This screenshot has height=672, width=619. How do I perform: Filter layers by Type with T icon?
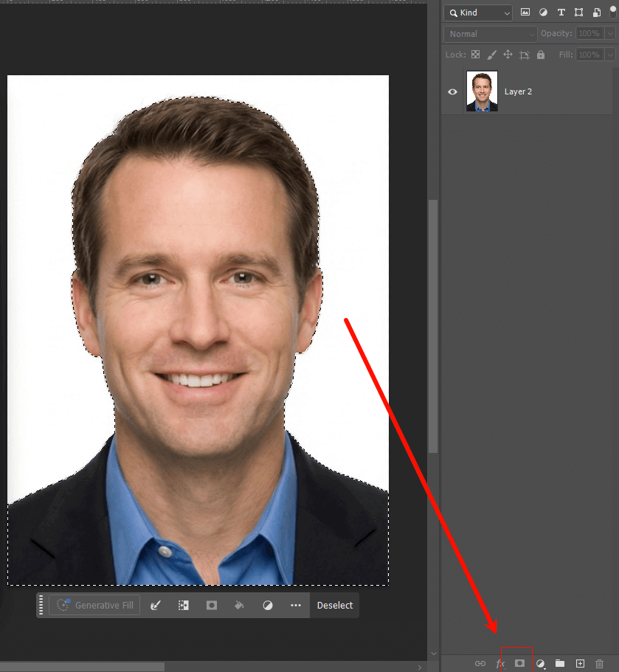coord(561,13)
